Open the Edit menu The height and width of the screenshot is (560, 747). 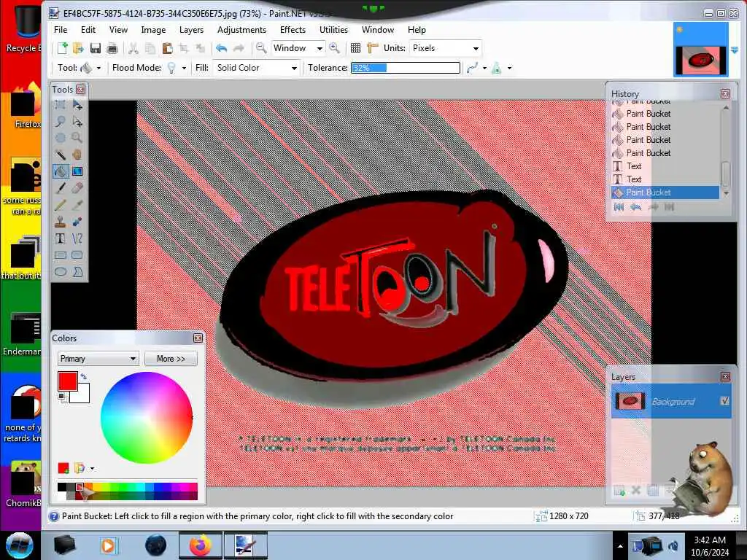point(88,29)
